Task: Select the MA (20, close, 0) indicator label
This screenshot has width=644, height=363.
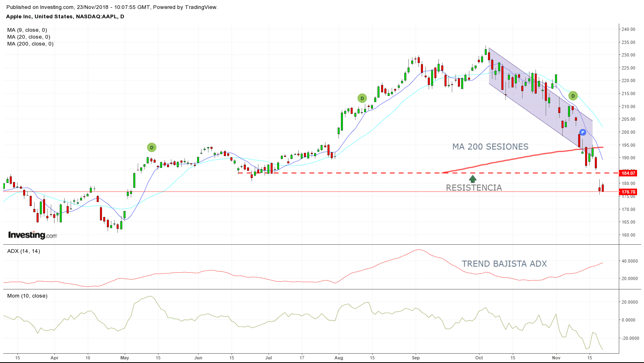Action: (29, 37)
